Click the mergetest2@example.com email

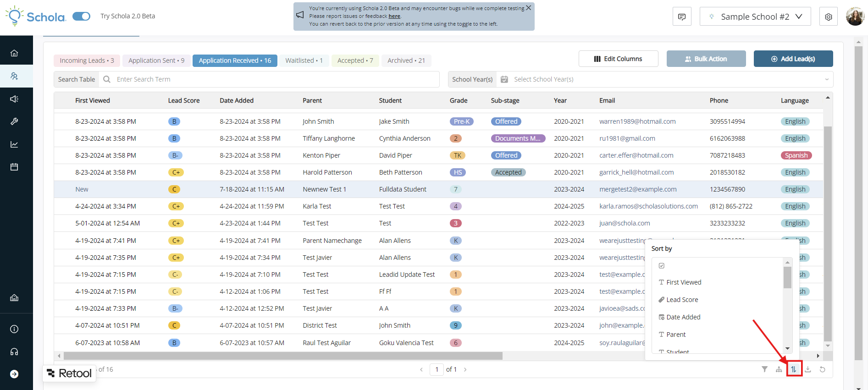638,189
